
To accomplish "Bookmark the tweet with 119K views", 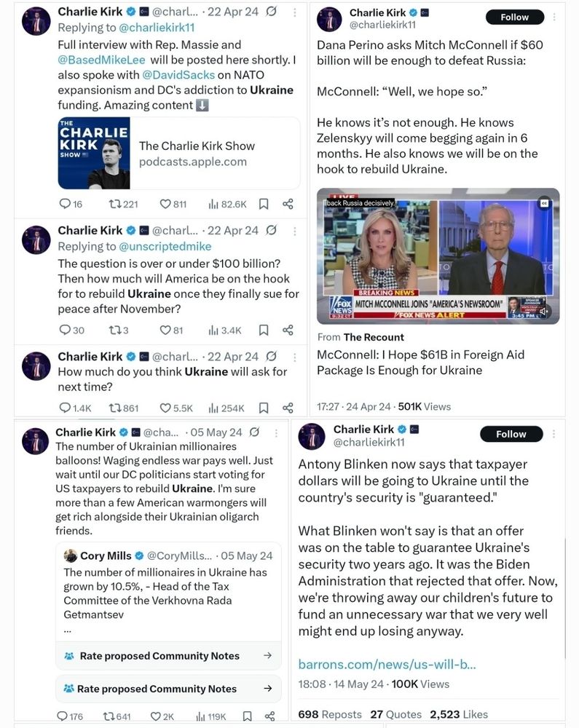I will (x=248, y=716).
